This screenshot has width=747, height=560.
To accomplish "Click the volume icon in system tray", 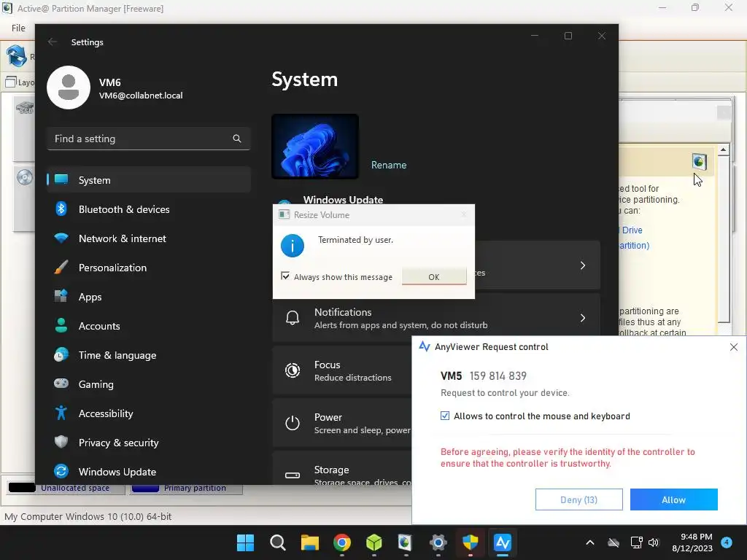I will coord(654,542).
